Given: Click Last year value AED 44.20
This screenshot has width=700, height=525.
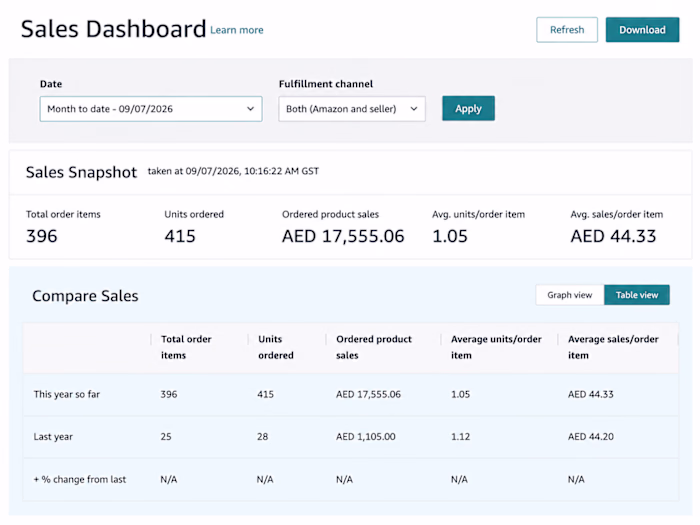Looking at the screenshot, I should coord(591,437).
